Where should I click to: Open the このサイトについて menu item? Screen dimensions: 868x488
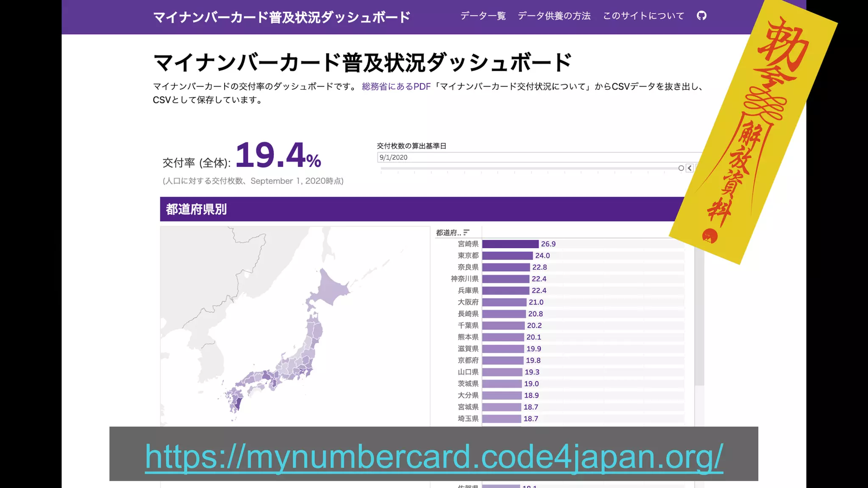coord(643,16)
